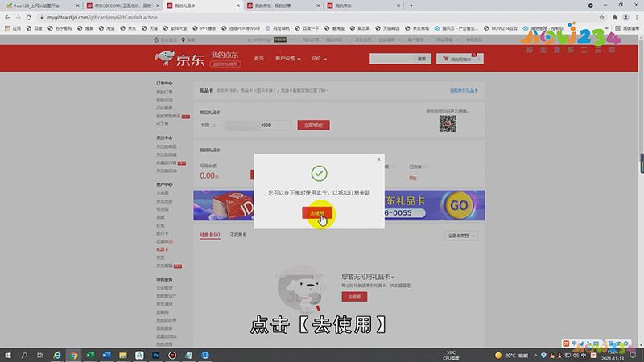Screen dimensions: 644x362
Task: Open 优惠券 in the left sidebar
Action: pos(164,242)
